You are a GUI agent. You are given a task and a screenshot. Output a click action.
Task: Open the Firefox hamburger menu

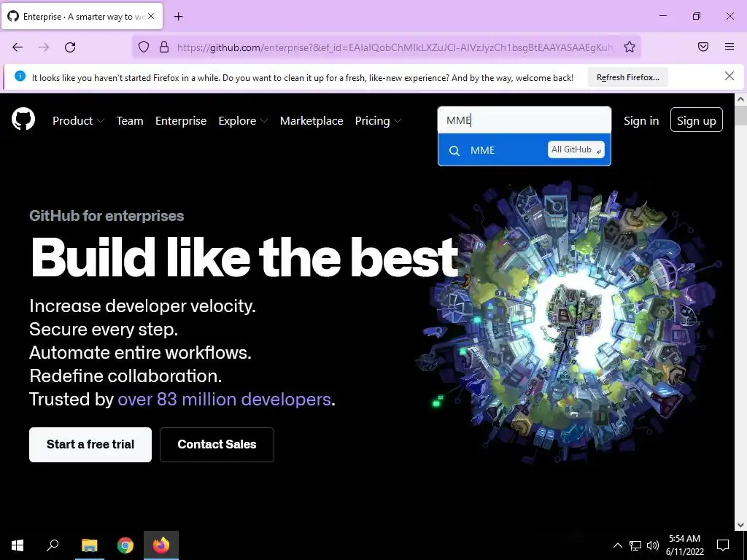(x=729, y=47)
